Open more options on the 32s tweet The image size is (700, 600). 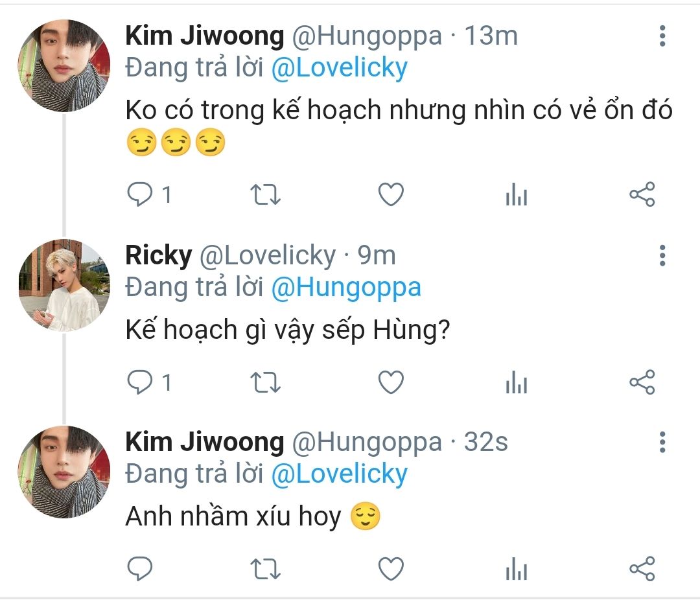662,442
